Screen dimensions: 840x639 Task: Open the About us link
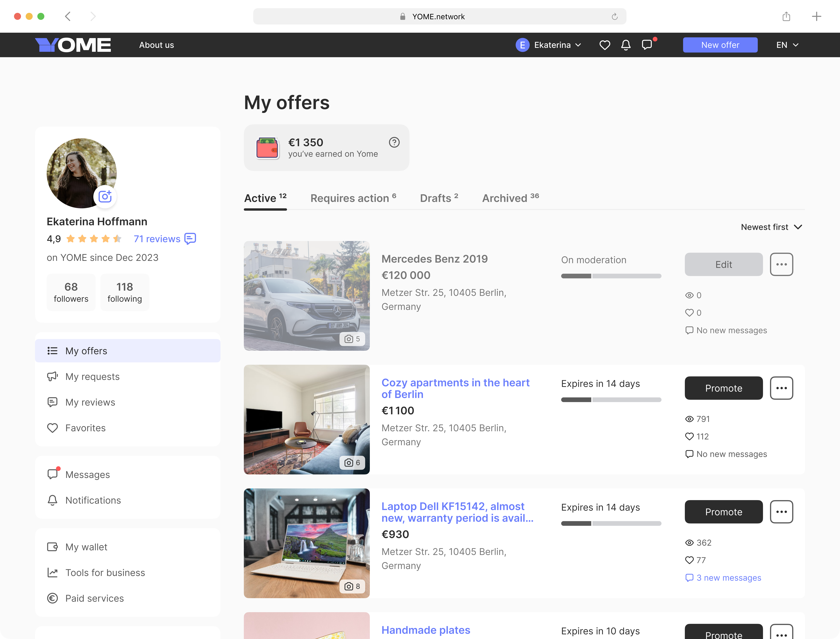[156, 45]
